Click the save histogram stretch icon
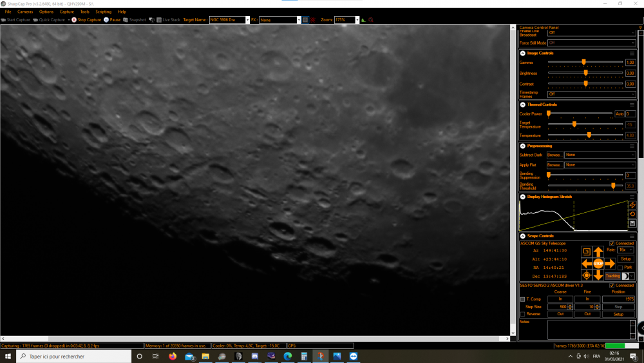 [x=632, y=223]
